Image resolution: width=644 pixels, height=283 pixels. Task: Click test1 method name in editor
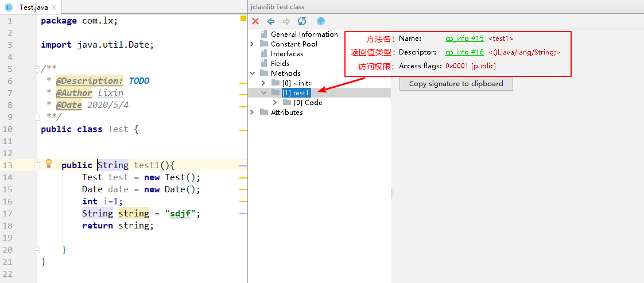(x=146, y=165)
